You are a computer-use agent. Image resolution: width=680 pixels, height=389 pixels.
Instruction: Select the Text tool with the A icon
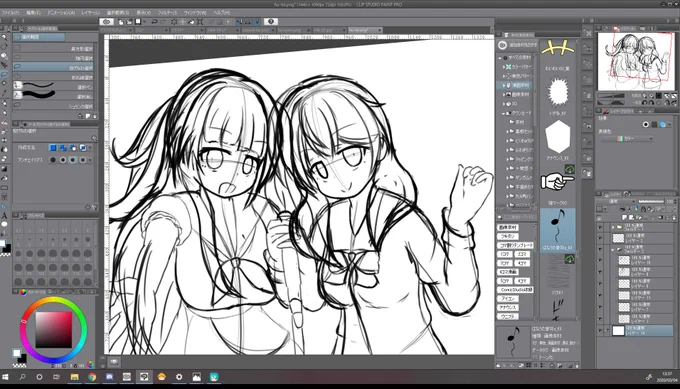(4, 216)
